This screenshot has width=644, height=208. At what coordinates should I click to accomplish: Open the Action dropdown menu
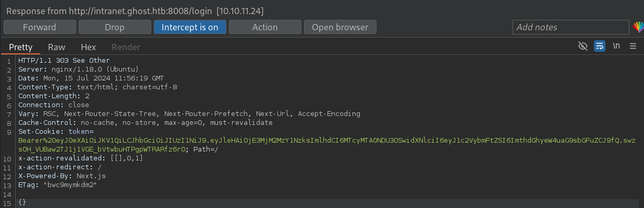tap(265, 27)
